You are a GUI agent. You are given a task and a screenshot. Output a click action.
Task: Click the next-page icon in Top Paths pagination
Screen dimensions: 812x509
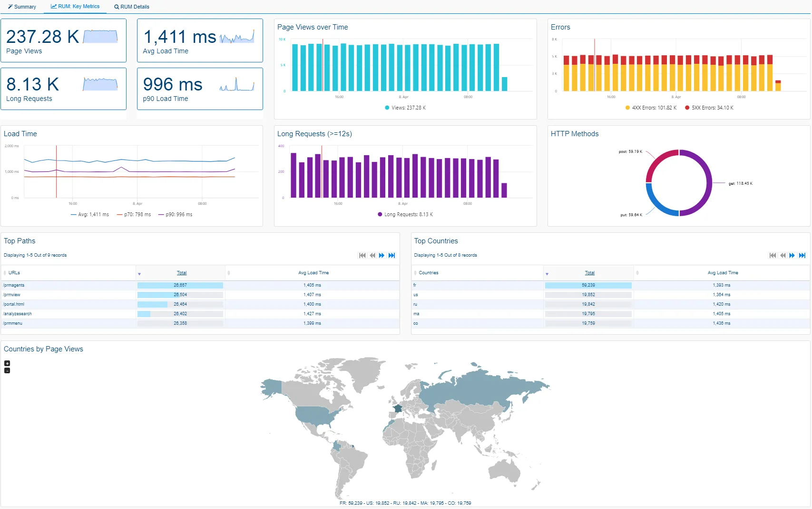pos(382,255)
